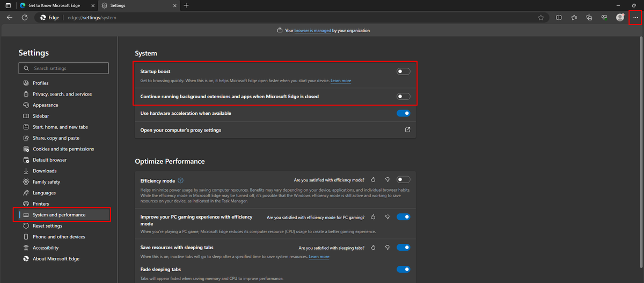The height and width of the screenshot is (283, 644).
Task: Click the Edge site identity badge
Action: [50, 17]
